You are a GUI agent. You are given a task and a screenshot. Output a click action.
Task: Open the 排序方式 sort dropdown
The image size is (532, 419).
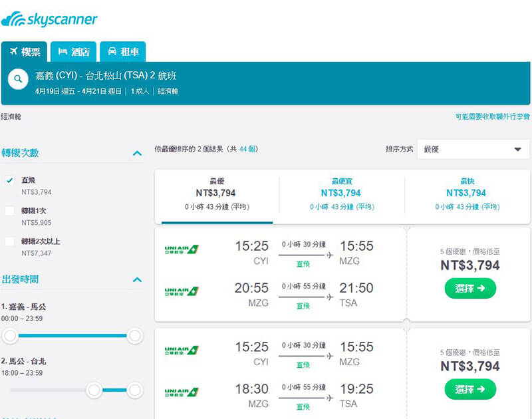click(473, 149)
